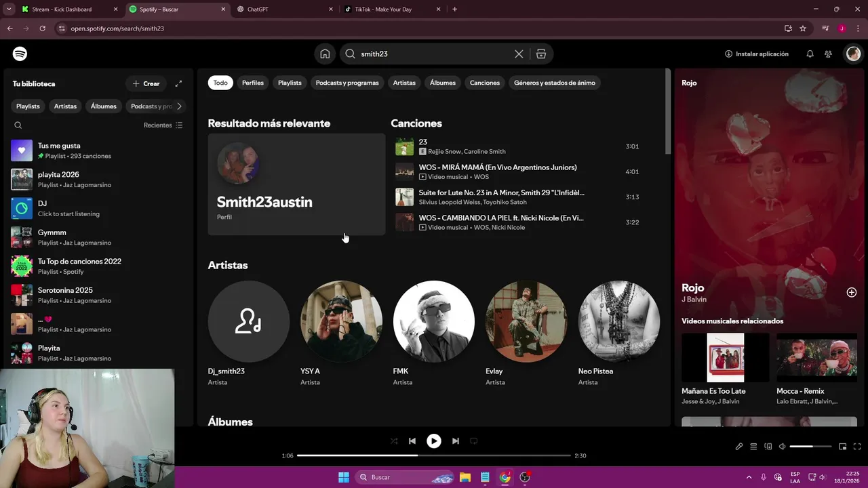Viewport: 868px width, 488px height.
Task: Open the user profile avatar menu
Action: tap(853, 54)
